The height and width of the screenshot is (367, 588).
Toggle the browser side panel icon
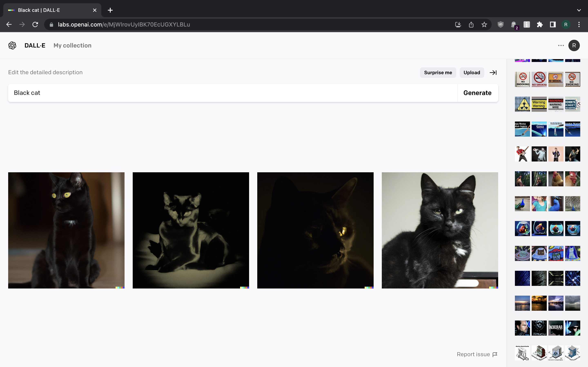coord(553,24)
